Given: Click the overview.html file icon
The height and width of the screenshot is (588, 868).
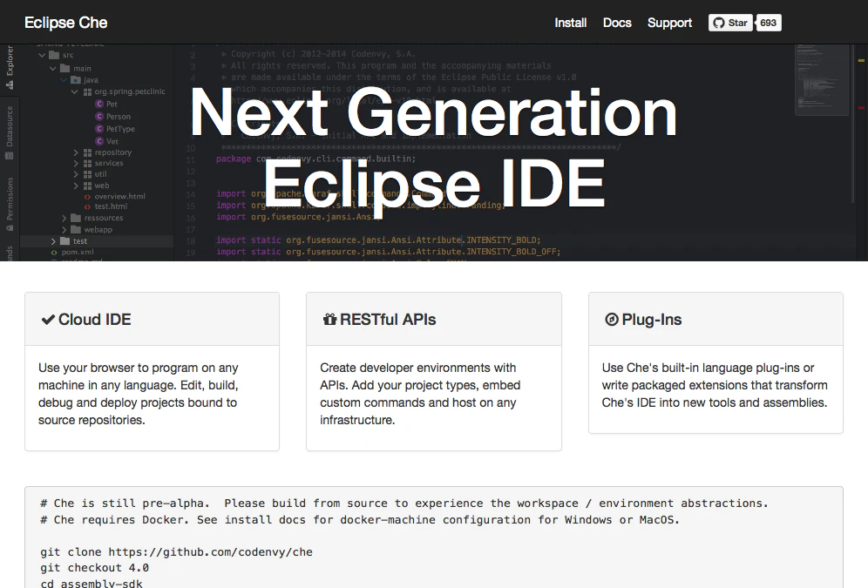Looking at the screenshot, I should 87,196.
